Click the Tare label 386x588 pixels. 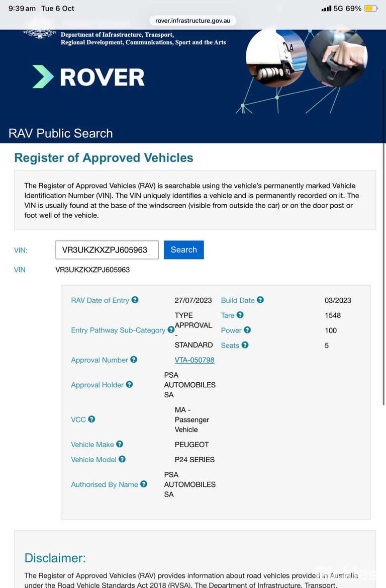pos(228,315)
